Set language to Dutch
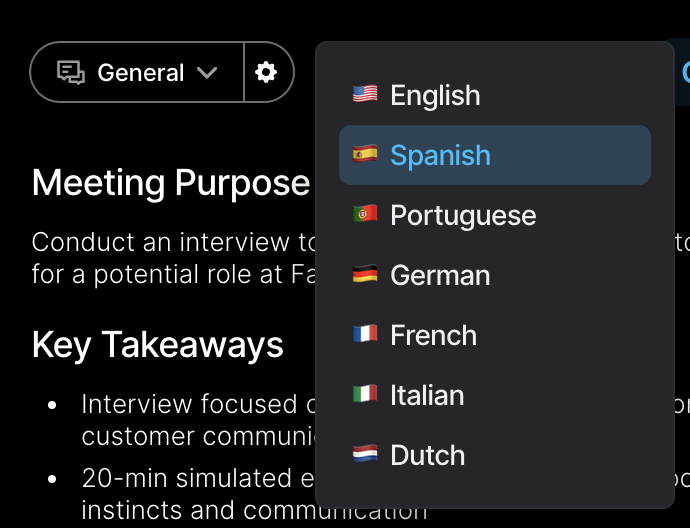 click(x=495, y=455)
